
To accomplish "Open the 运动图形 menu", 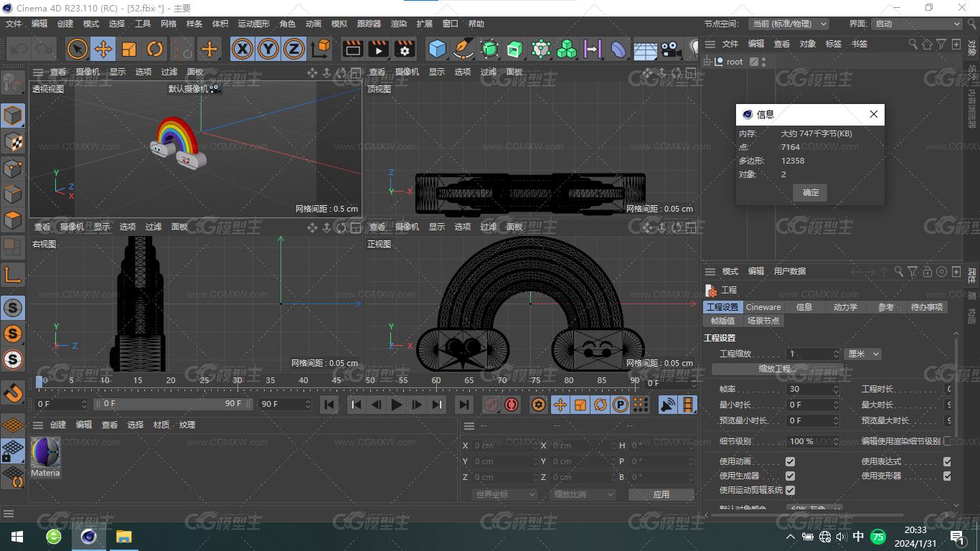I will 255,24.
